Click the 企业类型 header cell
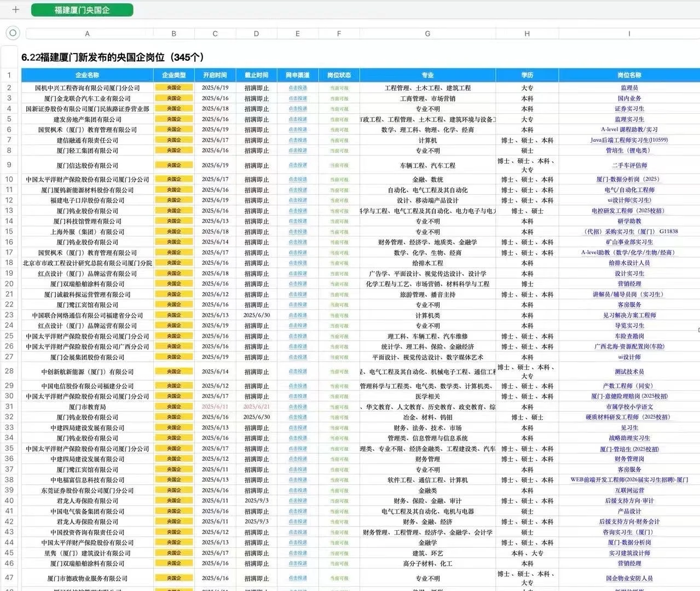The height and width of the screenshot is (591, 700). point(174,75)
